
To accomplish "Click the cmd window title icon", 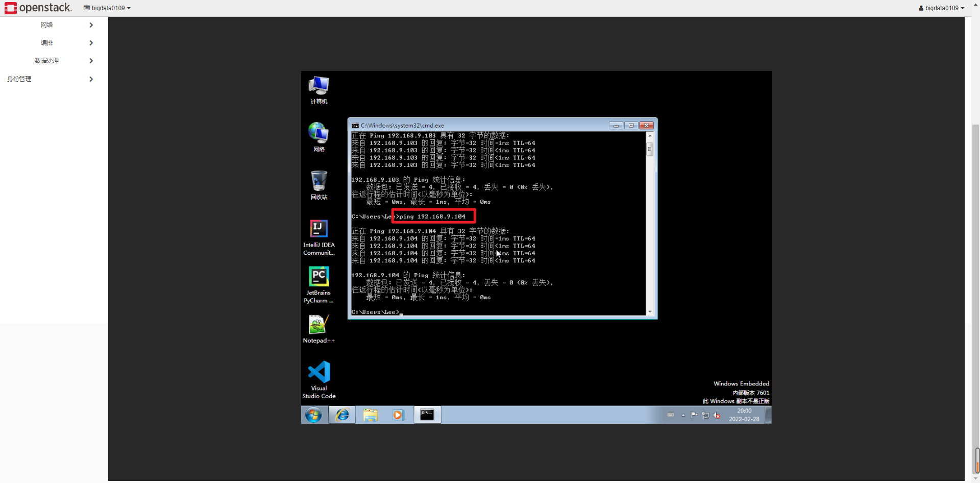I will (x=355, y=126).
